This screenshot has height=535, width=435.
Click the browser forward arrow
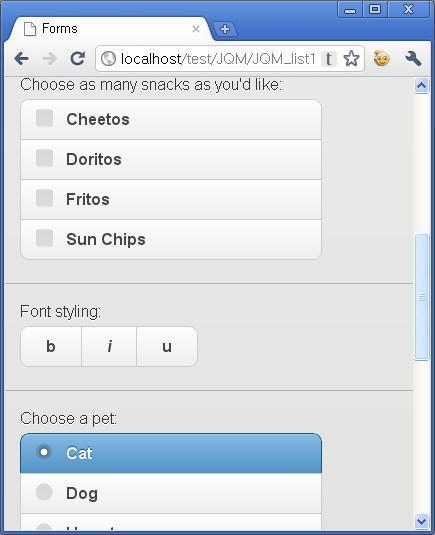(49, 59)
